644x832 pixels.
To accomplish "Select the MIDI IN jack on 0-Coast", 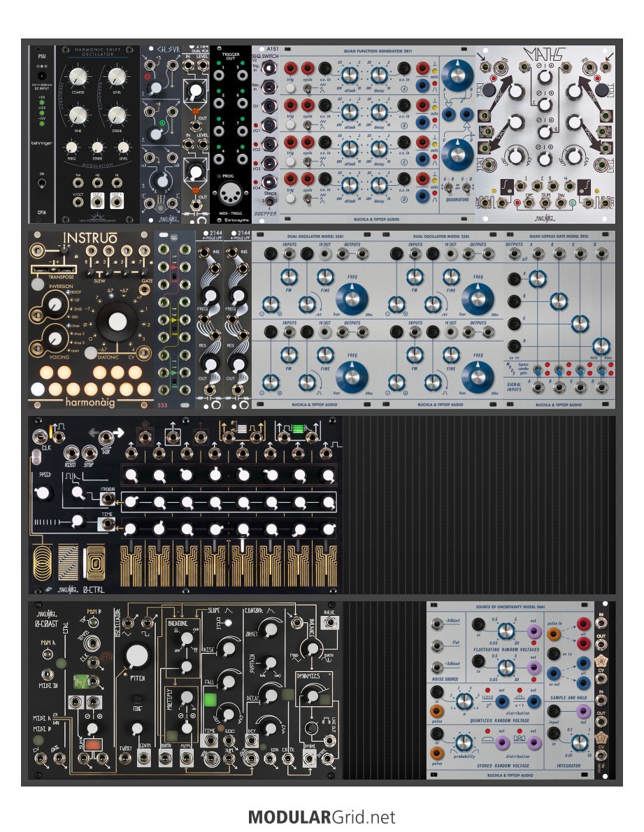I will 48,675.
